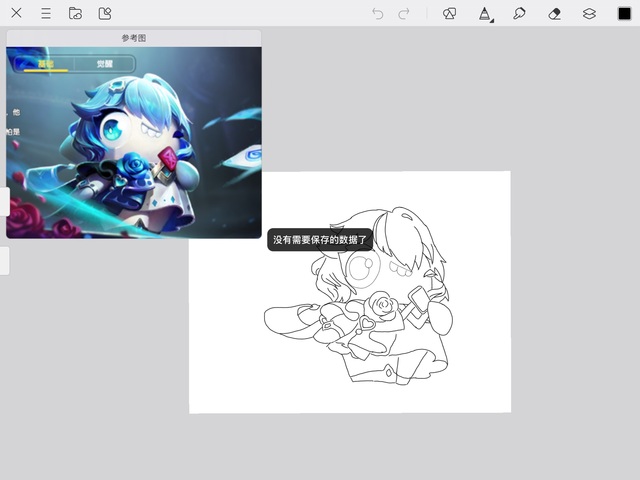Open the hamburger menu
Screen dimensions: 640x480
coord(46,13)
